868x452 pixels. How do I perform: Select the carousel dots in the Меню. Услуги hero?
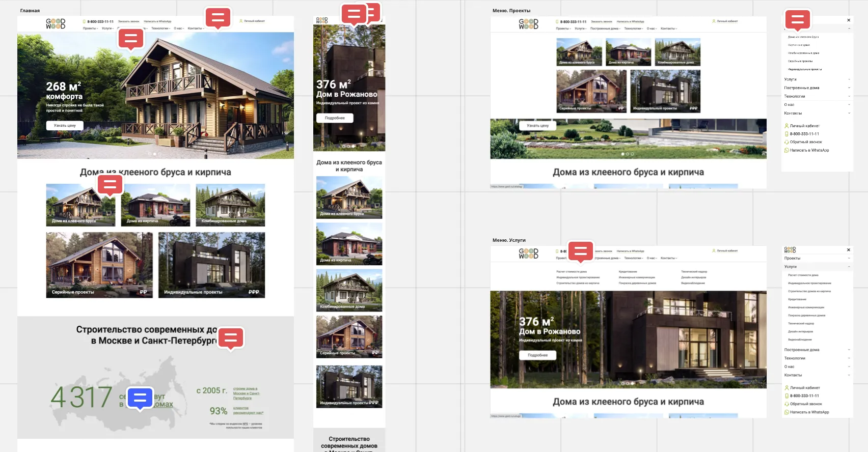(x=628, y=383)
